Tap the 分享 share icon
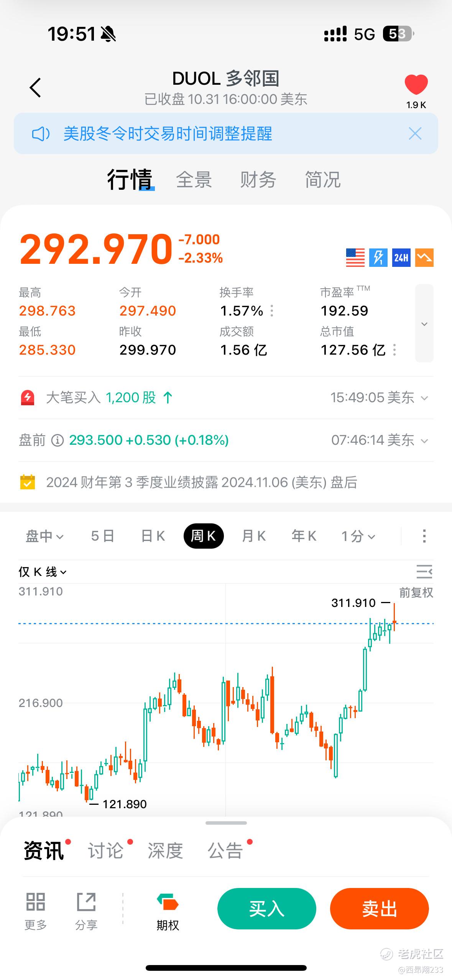The image size is (452, 980). tap(86, 911)
